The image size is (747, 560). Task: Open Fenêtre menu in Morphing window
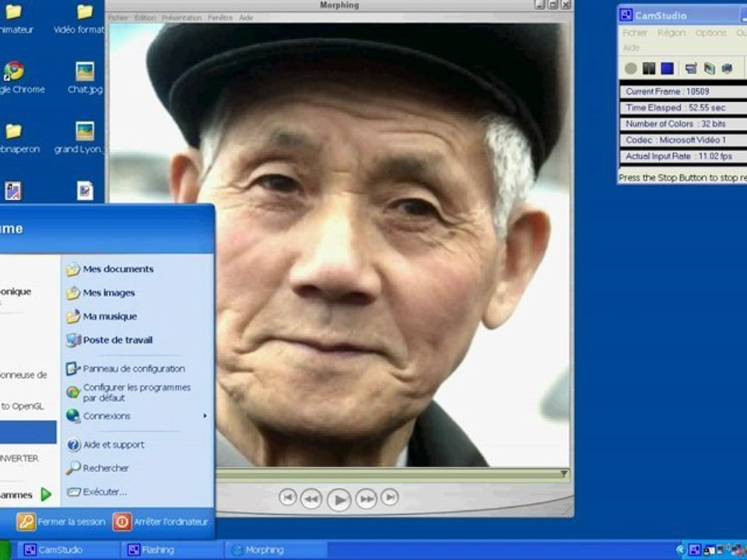tap(220, 18)
